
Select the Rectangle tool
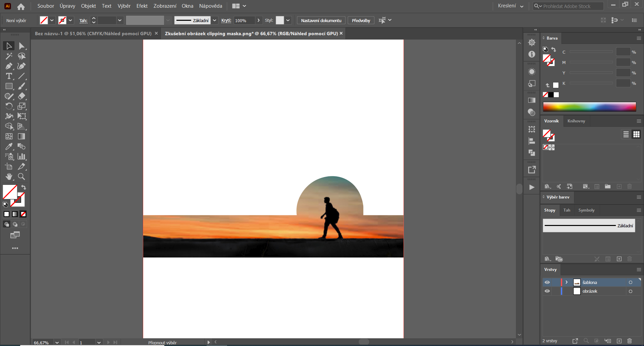9,86
